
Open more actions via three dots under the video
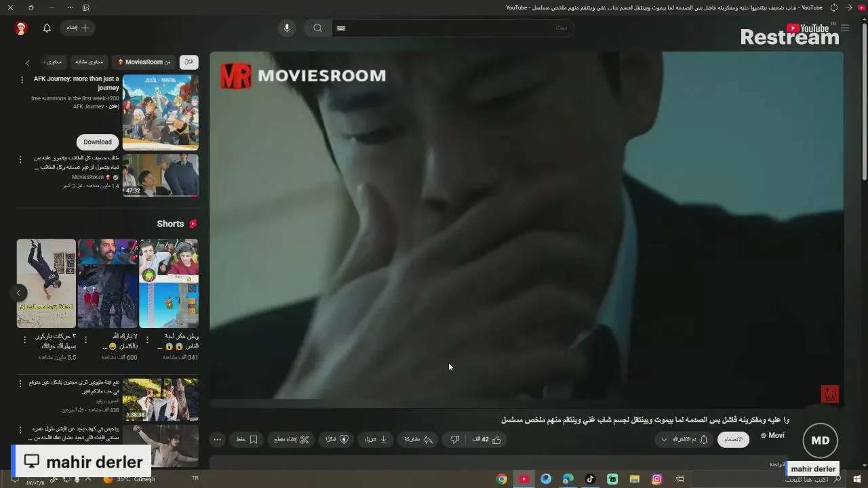(217, 439)
